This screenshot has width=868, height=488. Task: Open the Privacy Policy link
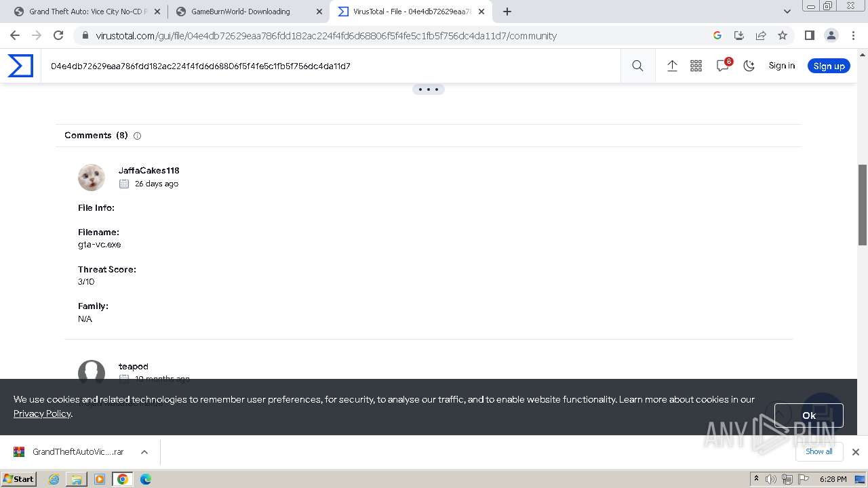(x=42, y=413)
